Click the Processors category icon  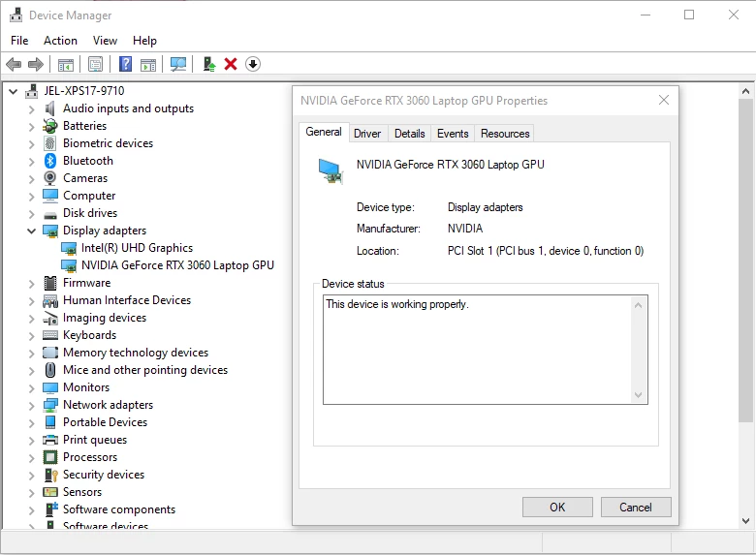point(50,457)
